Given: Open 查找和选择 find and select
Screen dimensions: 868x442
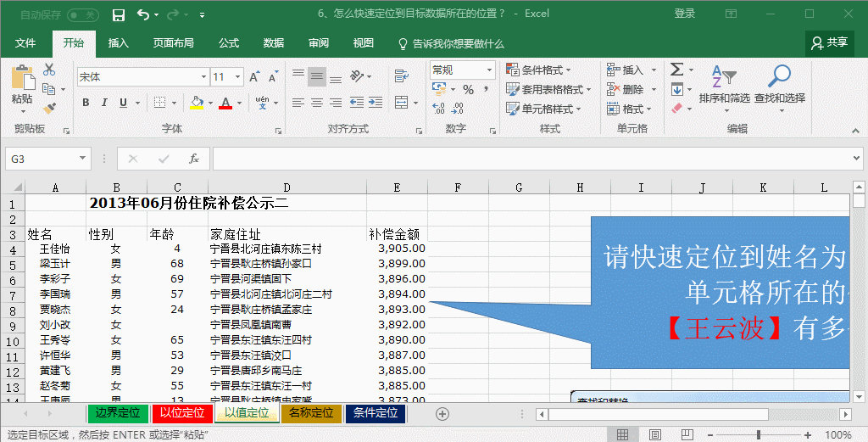Looking at the screenshot, I should (780, 87).
